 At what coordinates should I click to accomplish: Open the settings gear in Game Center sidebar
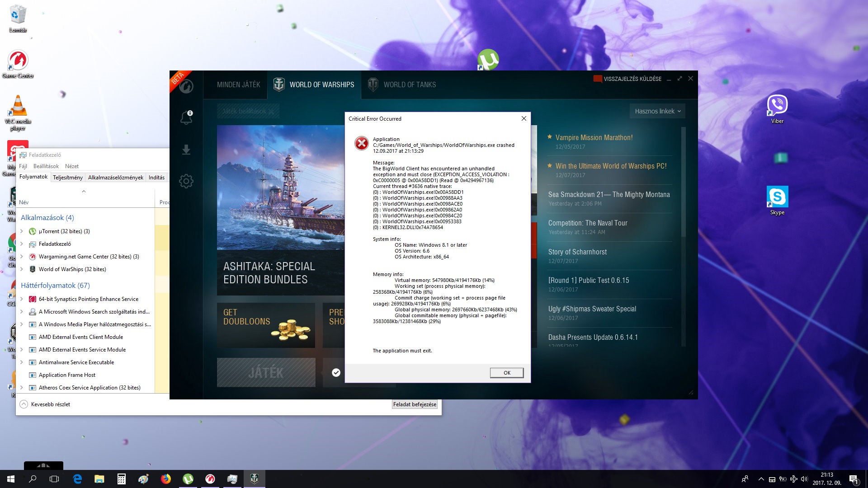[x=186, y=181]
